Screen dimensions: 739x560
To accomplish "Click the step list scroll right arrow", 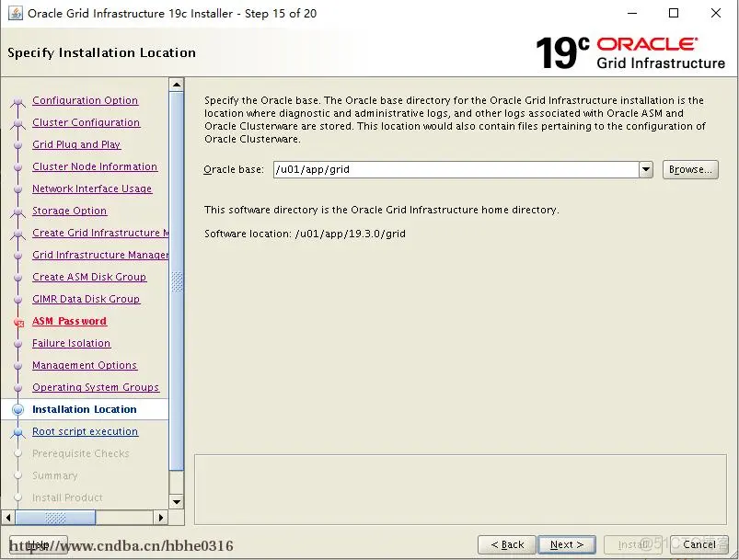I will (161, 518).
